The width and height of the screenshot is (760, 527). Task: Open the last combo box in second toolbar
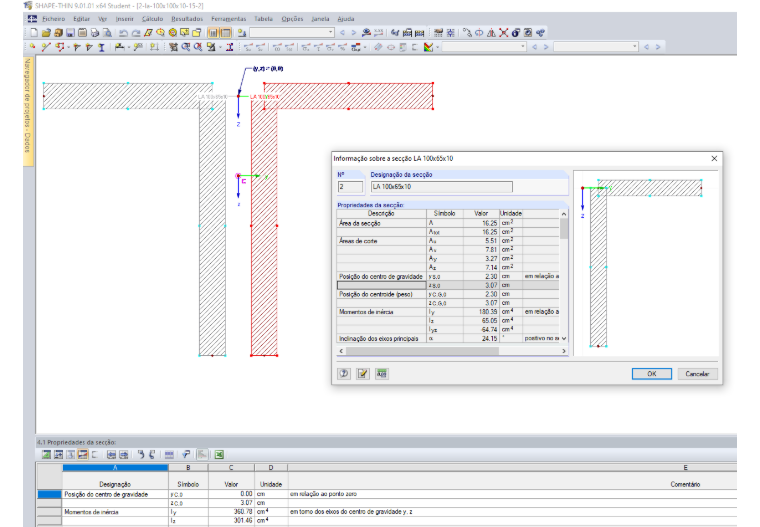(x=596, y=47)
